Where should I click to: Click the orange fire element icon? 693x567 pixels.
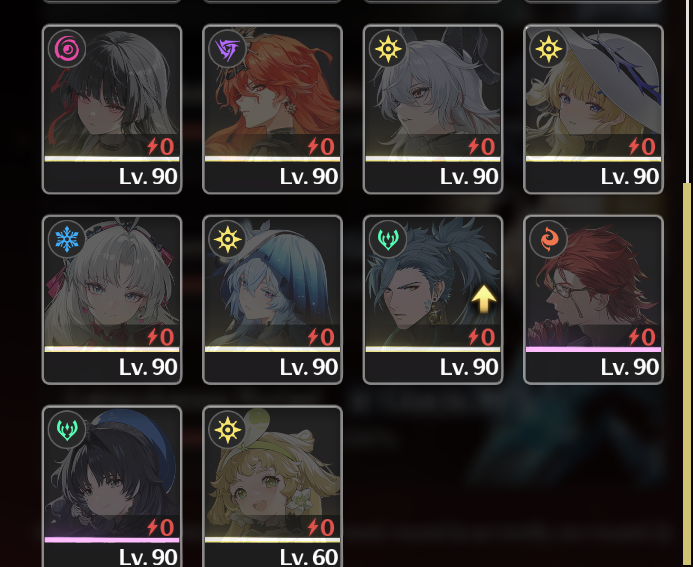pyautogui.click(x=548, y=239)
